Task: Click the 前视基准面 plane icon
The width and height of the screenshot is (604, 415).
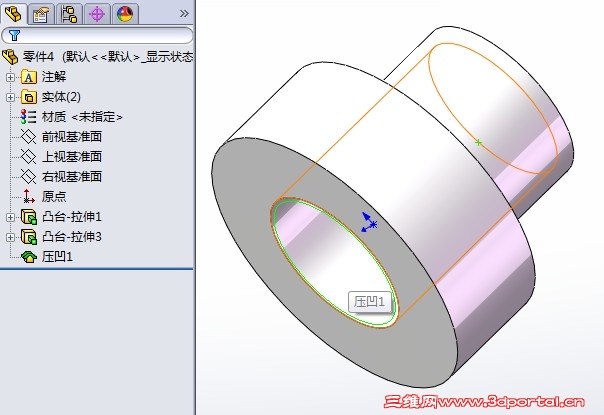Action: 29,137
